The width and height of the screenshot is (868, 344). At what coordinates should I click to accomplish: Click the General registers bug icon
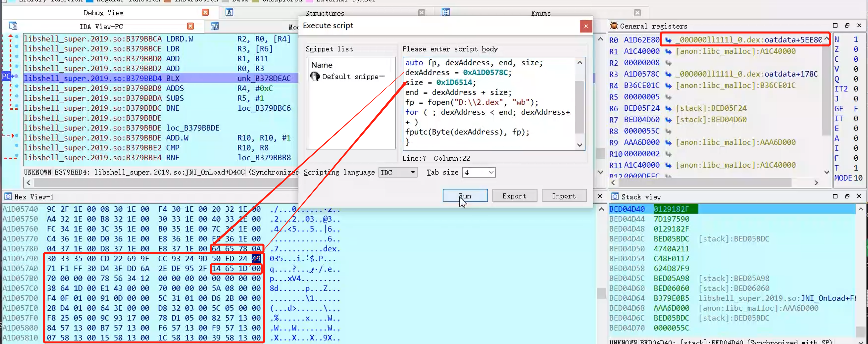pos(614,25)
